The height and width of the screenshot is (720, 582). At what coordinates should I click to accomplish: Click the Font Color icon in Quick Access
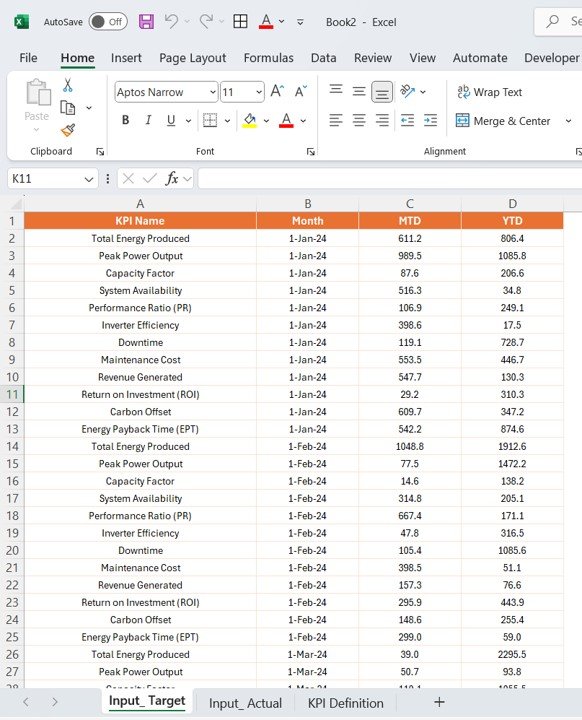point(266,22)
